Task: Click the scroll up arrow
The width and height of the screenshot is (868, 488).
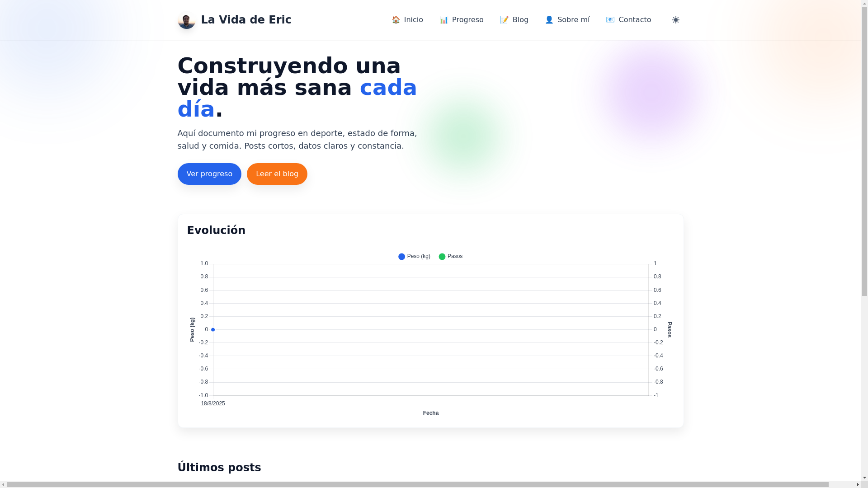Action: 864,4
